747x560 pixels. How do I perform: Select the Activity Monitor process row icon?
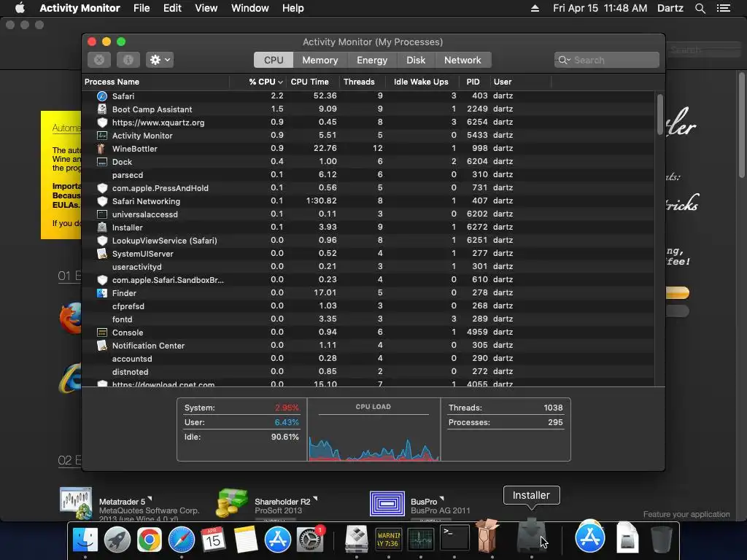tap(102, 135)
